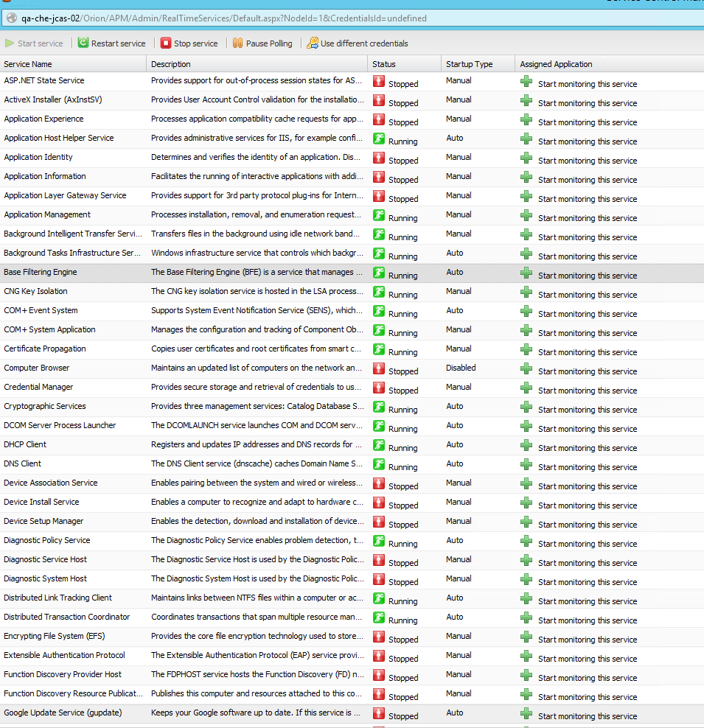Click running icon for Cryptographic Services
Viewport: 704px width, 728px height.
click(x=379, y=407)
